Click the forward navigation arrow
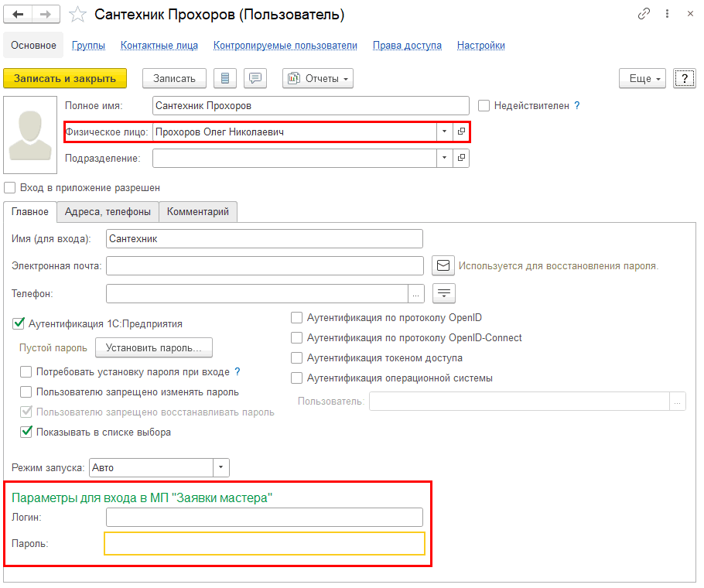This screenshot has width=704, height=588. point(46,15)
